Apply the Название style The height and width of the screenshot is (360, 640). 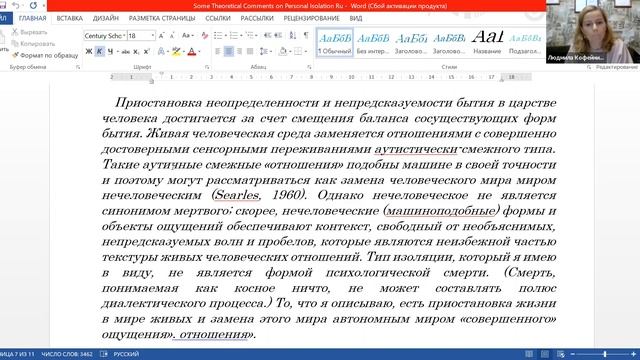487,42
